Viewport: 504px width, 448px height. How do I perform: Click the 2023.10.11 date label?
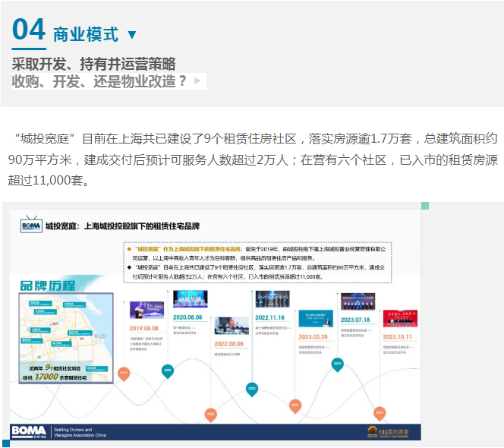click(x=397, y=337)
